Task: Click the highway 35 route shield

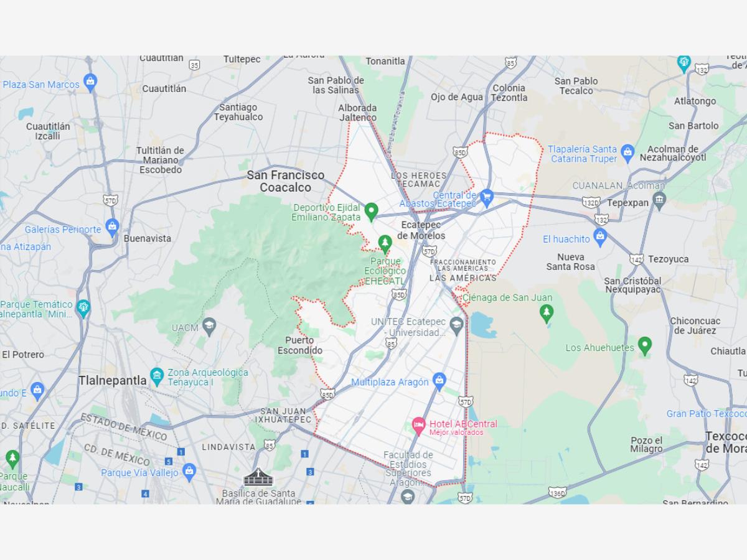Action: (x=195, y=64)
